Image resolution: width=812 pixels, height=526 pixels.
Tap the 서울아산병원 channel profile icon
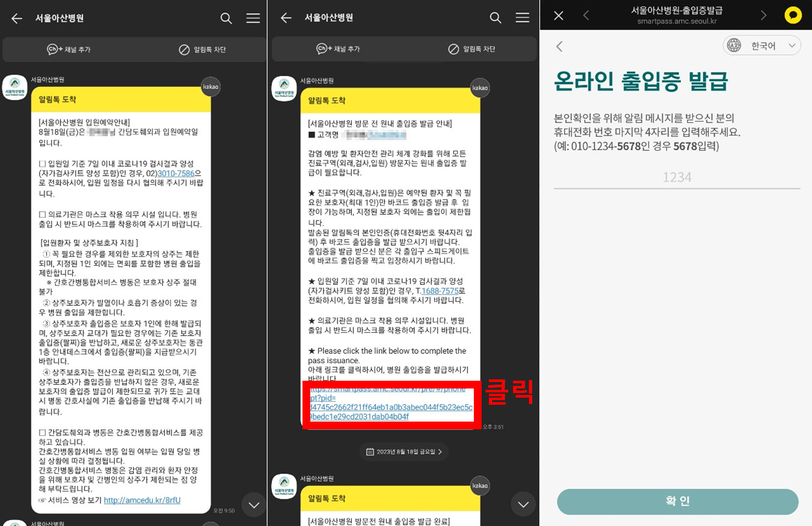click(x=14, y=87)
